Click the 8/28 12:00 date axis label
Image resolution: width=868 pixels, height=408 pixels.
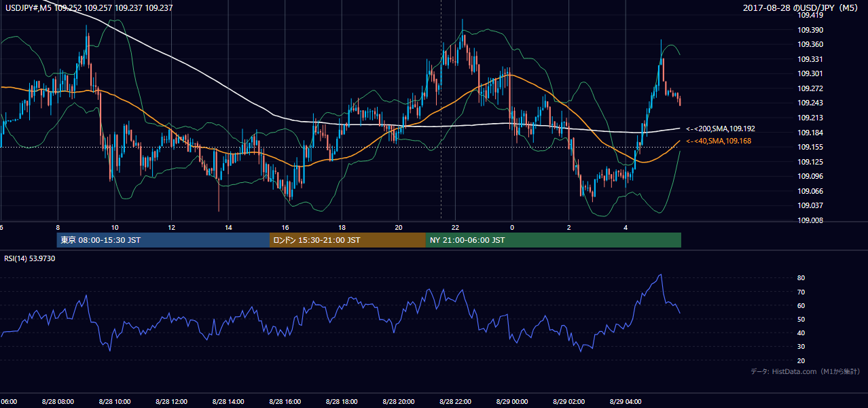[x=171, y=402]
